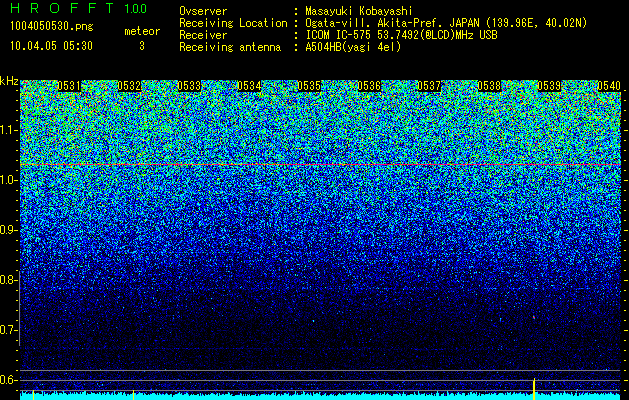Click the 0.6 kHz axis label
The height and width of the screenshot is (400, 629).
[x=8, y=380]
